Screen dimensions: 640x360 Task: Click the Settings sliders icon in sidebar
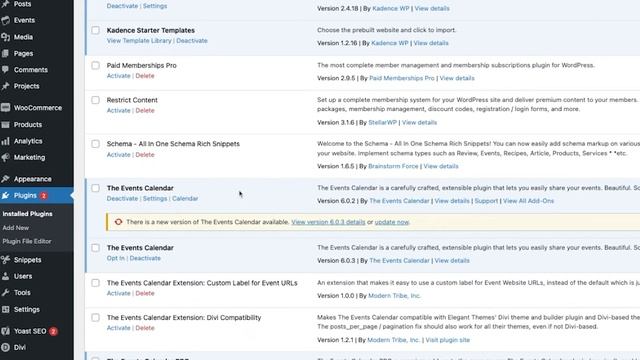5,309
